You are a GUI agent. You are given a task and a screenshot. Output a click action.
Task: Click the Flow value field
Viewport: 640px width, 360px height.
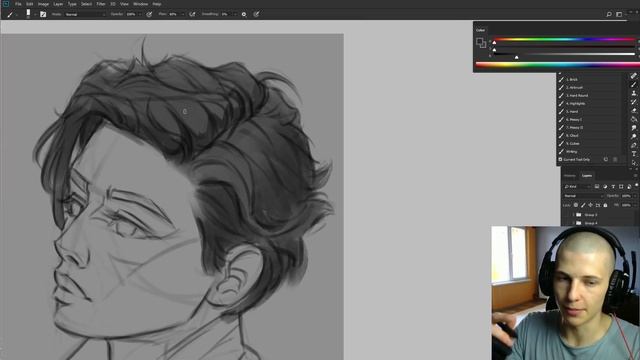tap(174, 14)
